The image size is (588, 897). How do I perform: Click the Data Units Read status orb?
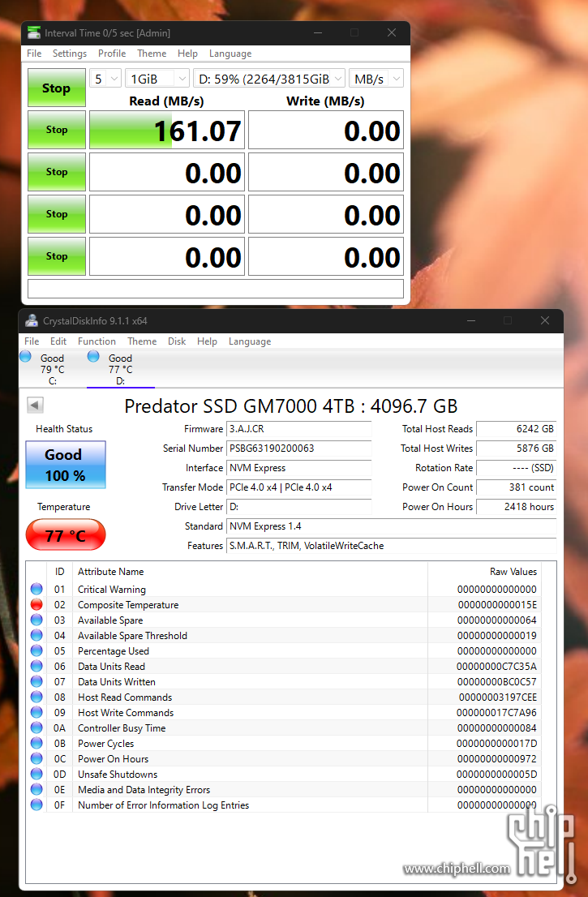click(x=36, y=666)
